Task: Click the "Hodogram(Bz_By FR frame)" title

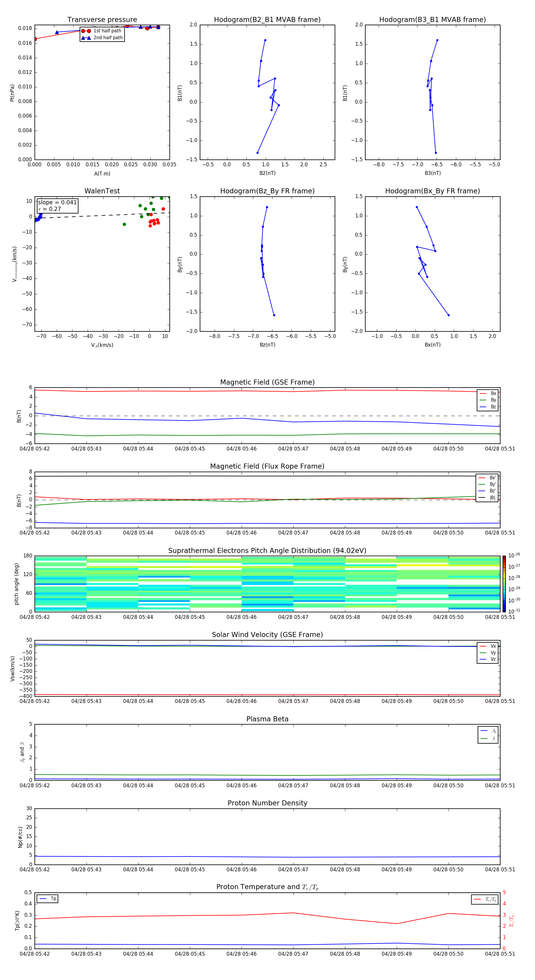Action: coord(267,191)
